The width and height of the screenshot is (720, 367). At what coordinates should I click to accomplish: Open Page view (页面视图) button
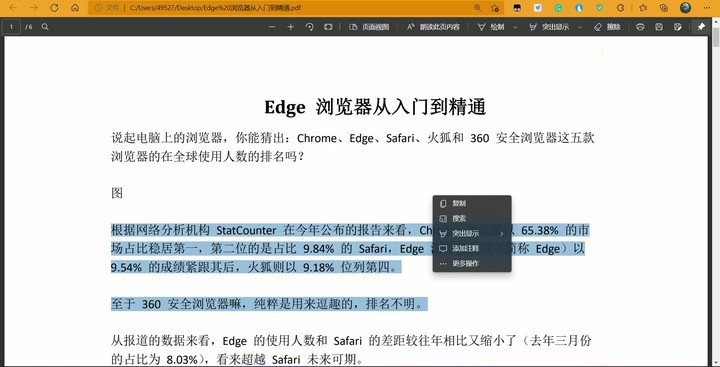point(369,27)
